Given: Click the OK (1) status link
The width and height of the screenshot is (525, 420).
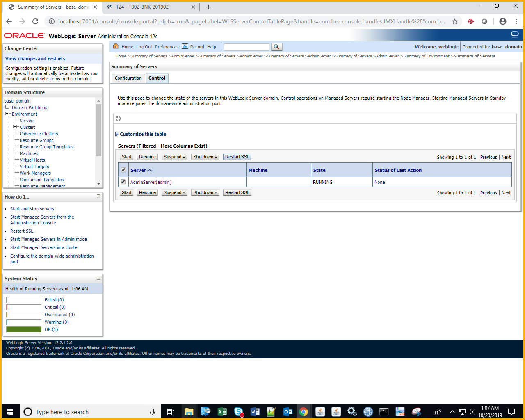Looking at the screenshot, I should (51, 329).
